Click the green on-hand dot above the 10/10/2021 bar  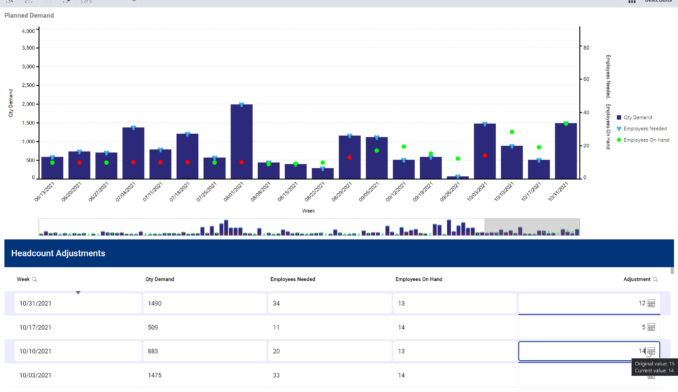click(512, 132)
